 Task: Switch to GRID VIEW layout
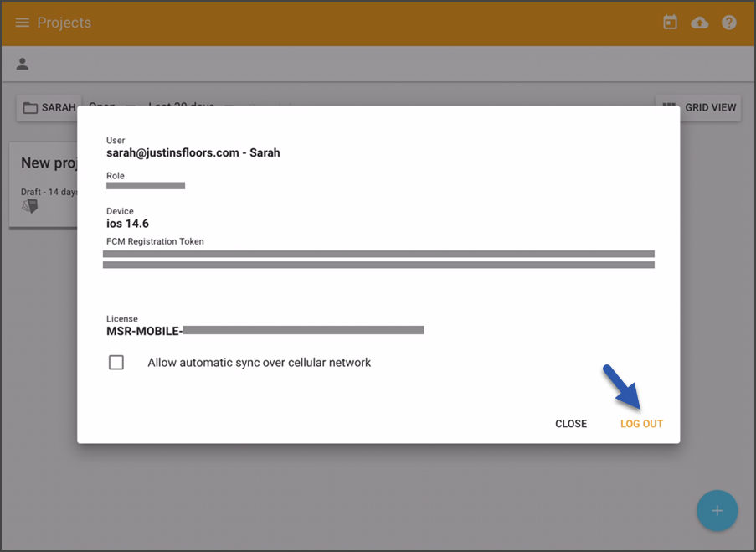click(x=698, y=107)
